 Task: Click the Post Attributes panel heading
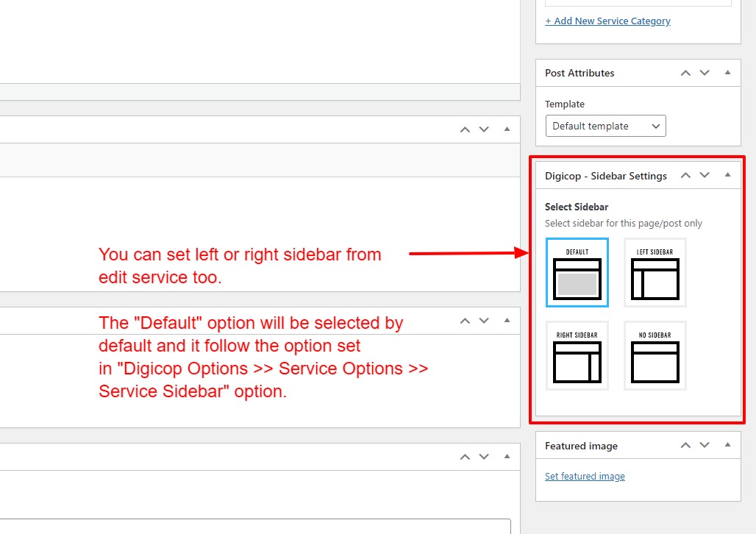click(580, 74)
